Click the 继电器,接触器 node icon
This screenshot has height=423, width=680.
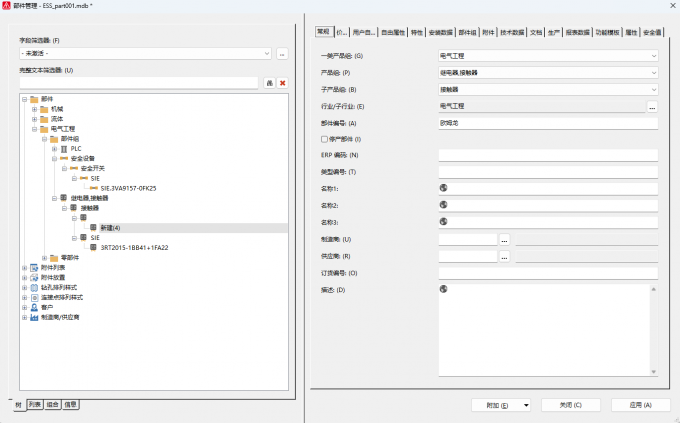(x=64, y=198)
